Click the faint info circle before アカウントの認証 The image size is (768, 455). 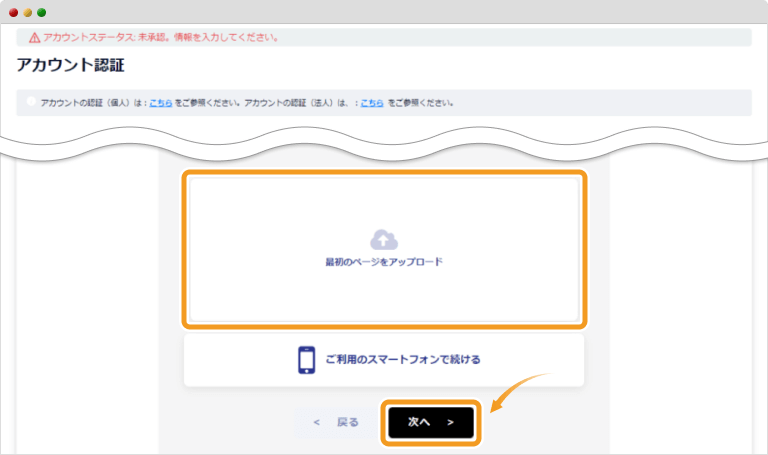[31, 102]
